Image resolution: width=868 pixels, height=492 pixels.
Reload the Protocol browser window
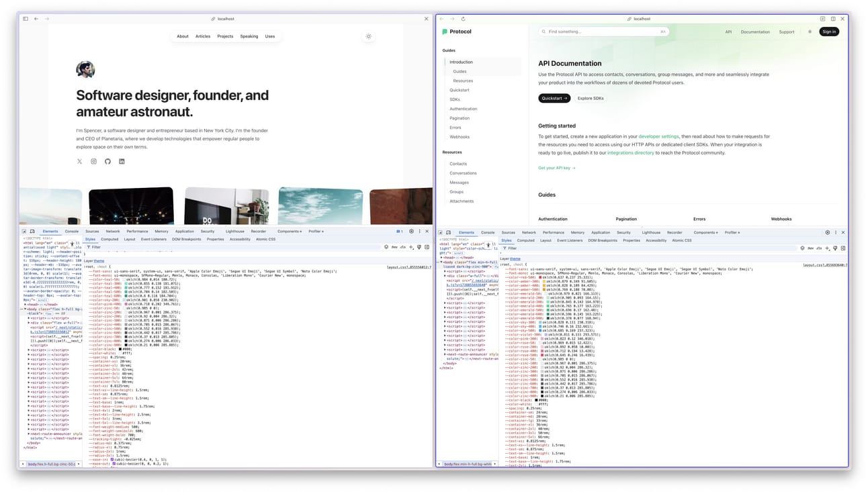pyautogui.click(x=463, y=19)
